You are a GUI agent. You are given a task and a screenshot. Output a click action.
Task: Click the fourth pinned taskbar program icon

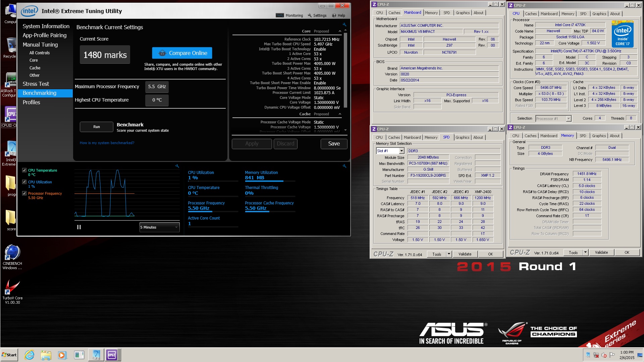pyautogui.click(x=79, y=355)
